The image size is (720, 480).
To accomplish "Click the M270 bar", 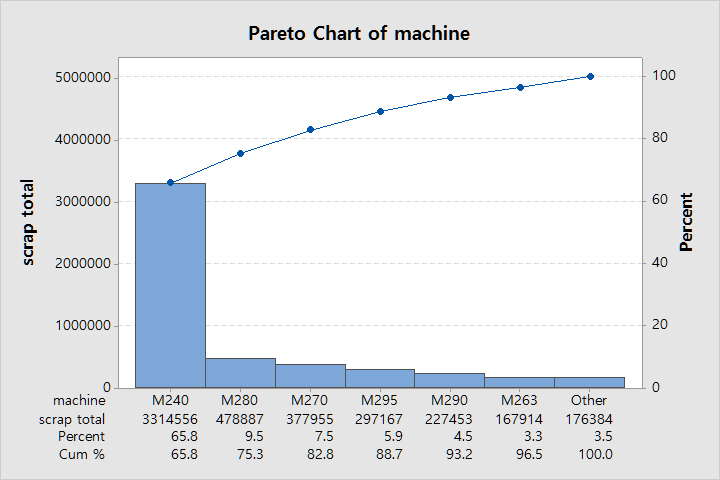I will click(310, 376).
